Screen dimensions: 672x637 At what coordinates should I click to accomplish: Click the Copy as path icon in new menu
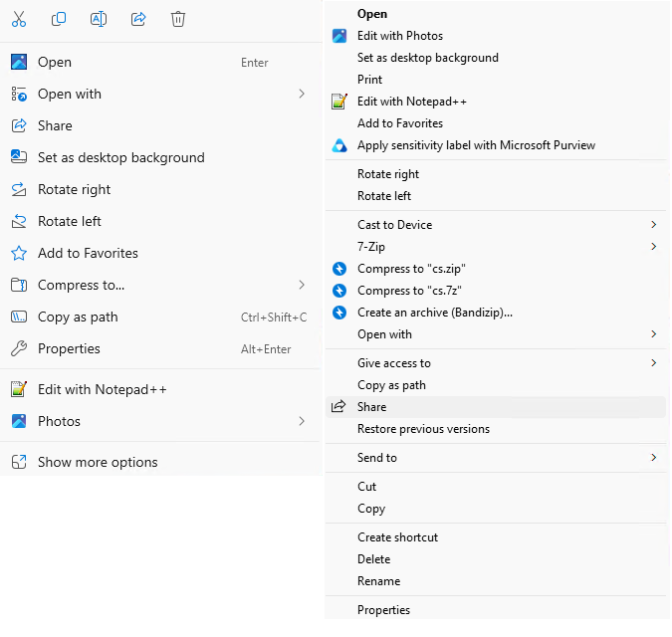[x=19, y=317]
